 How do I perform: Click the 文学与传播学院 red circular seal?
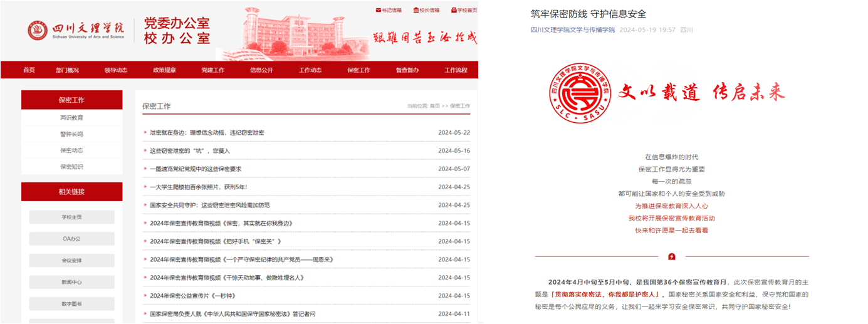(x=580, y=93)
